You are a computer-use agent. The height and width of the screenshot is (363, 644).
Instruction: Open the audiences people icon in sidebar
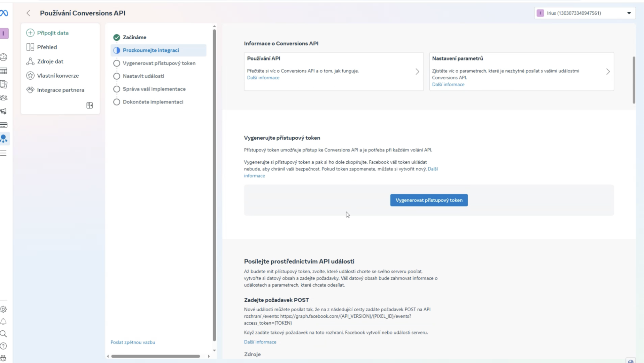pos(3,98)
